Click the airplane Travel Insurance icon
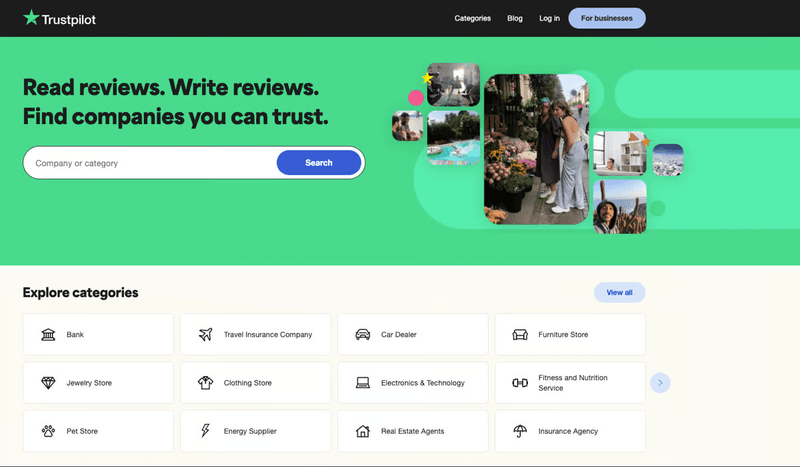Image resolution: width=800 pixels, height=467 pixels. [206, 335]
